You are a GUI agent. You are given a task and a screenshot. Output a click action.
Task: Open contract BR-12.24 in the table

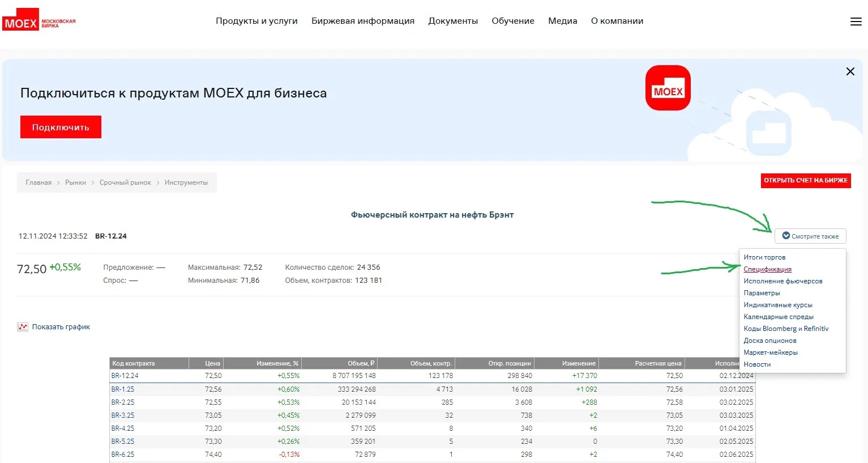coord(125,376)
